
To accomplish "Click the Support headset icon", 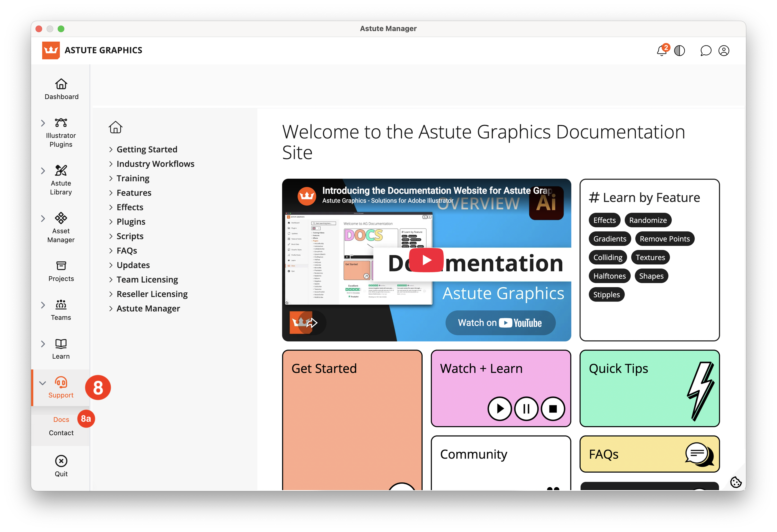I will (x=61, y=382).
